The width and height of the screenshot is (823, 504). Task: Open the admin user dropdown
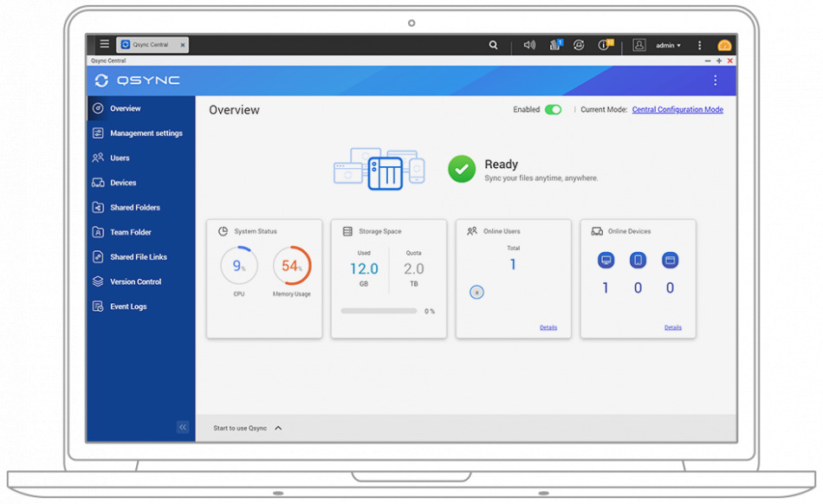pos(668,45)
